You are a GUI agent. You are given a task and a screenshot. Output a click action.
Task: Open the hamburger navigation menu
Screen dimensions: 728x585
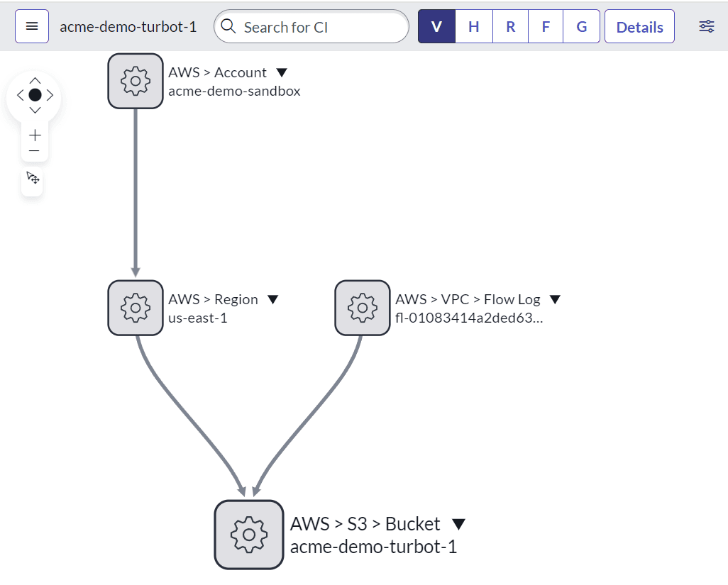click(31, 26)
